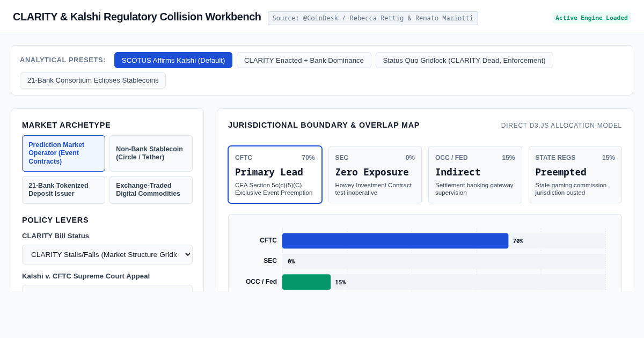
Task: Click CEA Section 5c(c)(5)(C) description text
Action: point(274,189)
